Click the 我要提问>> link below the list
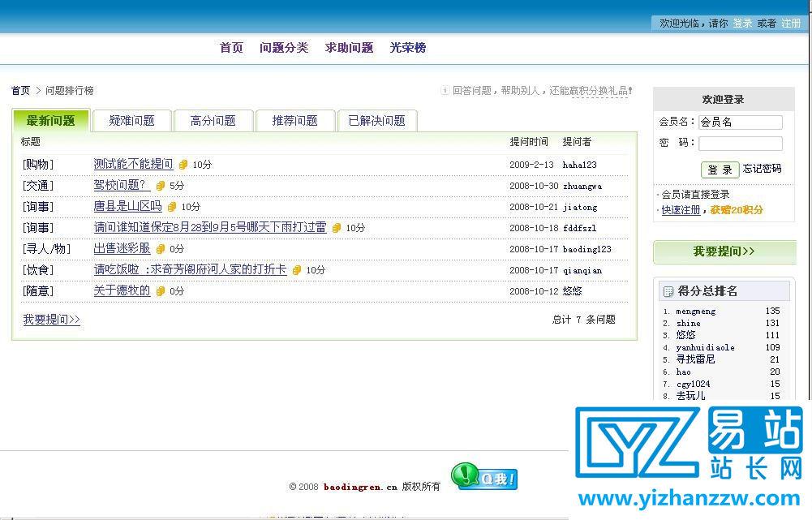The width and height of the screenshot is (812, 520). pyautogui.click(x=51, y=320)
